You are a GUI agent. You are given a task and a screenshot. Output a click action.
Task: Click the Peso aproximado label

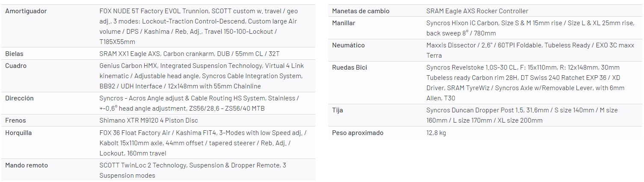click(x=358, y=133)
